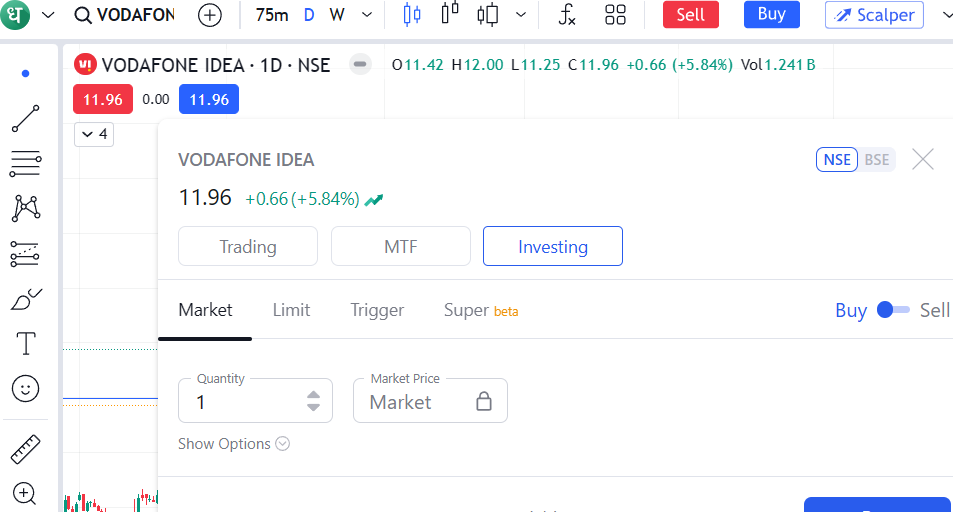Switch to the Limit order tab
The height and width of the screenshot is (512, 953).
click(291, 310)
